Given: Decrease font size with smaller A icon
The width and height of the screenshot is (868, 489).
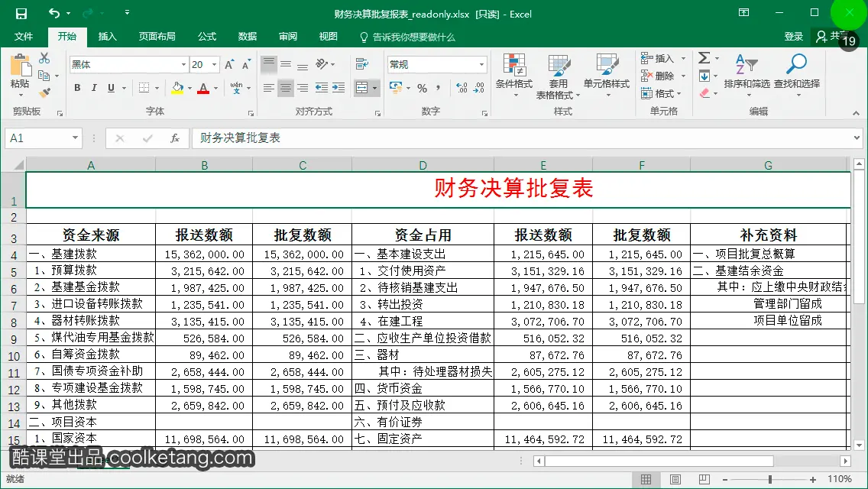Looking at the screenshot, I should [x=246, y=65].
